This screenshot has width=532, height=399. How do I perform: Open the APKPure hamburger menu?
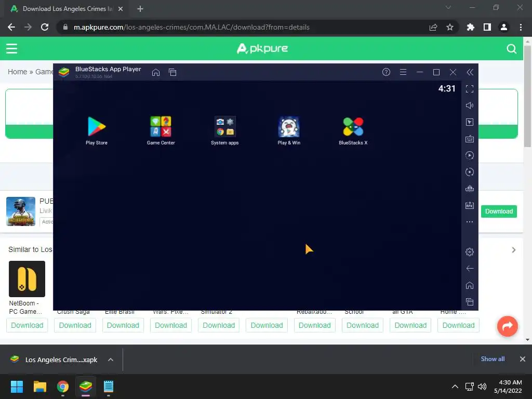[11, 48]
